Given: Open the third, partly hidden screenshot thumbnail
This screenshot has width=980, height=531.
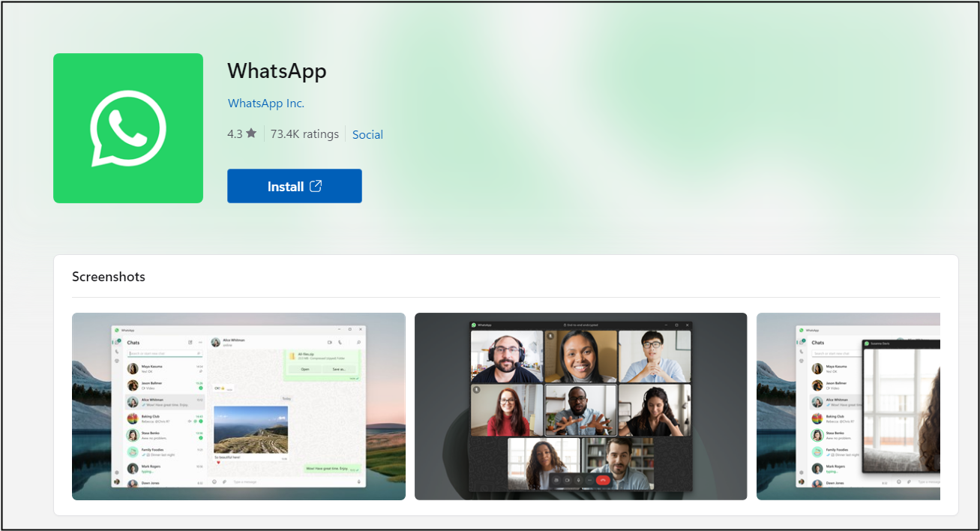Looking at the screenshot, I should point(848,406).
